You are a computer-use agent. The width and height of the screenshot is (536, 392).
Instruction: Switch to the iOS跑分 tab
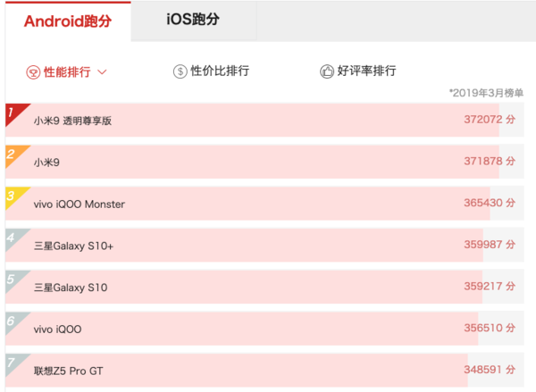pyautogui.click(x=194, y=20)
